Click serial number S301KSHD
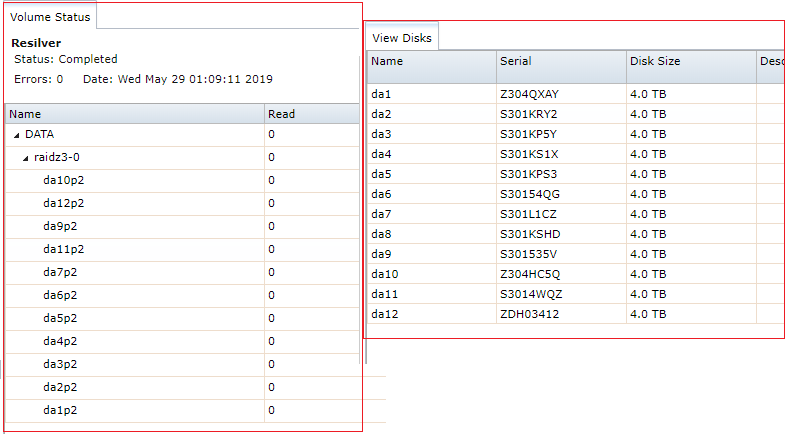 point(530,234)
